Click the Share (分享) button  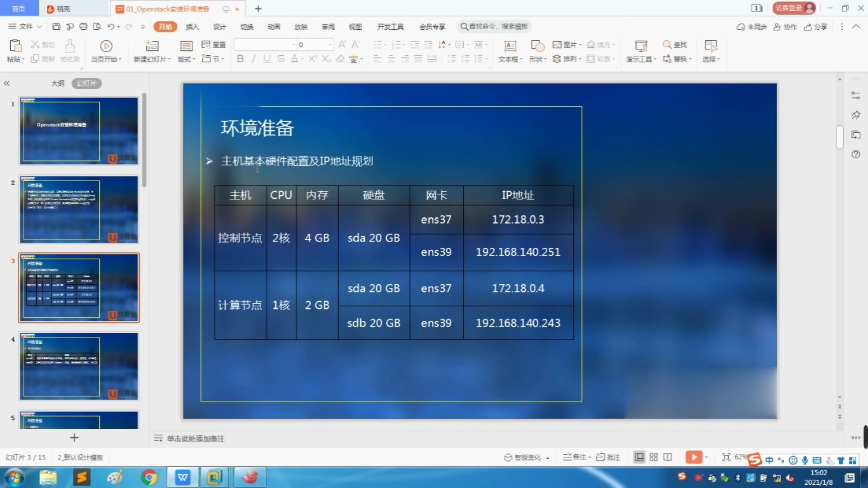point(816,27)
